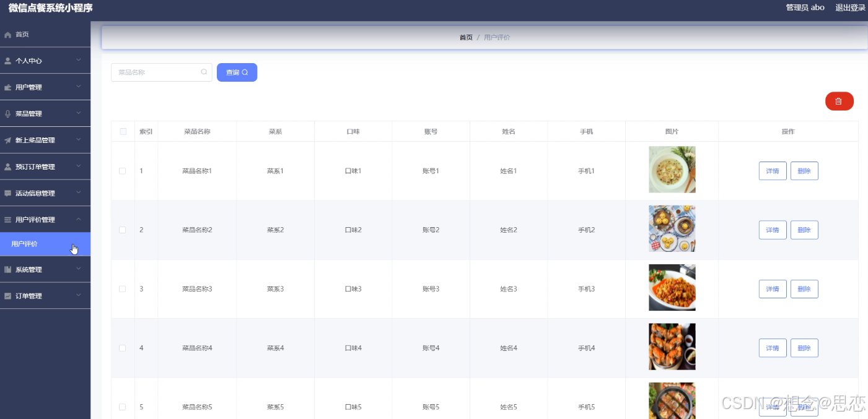
Task: Open the 系统管理 sidebar menu
Action: click(x=45, y=270)
